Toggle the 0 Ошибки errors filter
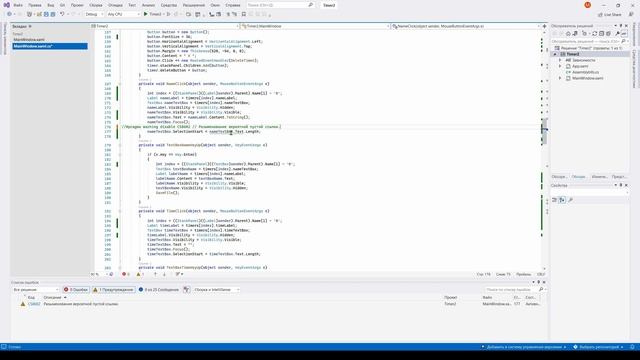 pos(76,289)
